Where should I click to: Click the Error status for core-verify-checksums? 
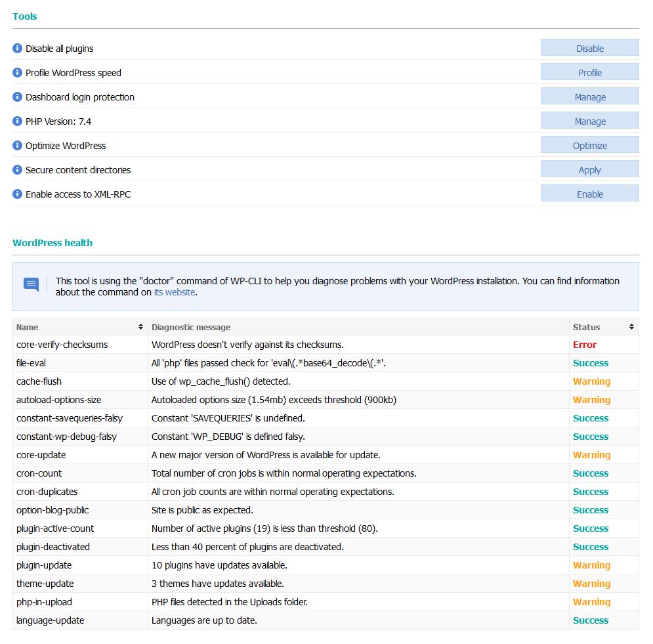[584, 344]
